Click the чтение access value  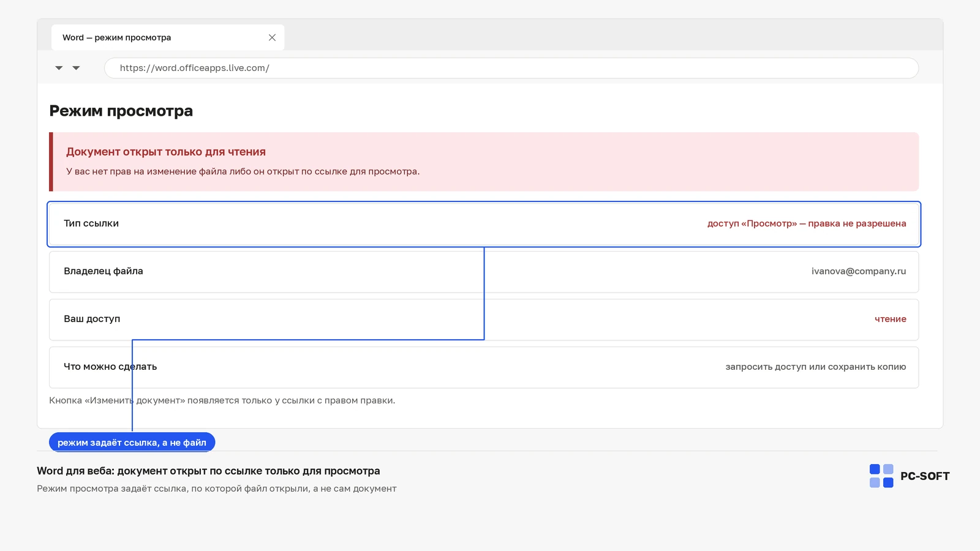pyautogui.click(x=891, y=319)
